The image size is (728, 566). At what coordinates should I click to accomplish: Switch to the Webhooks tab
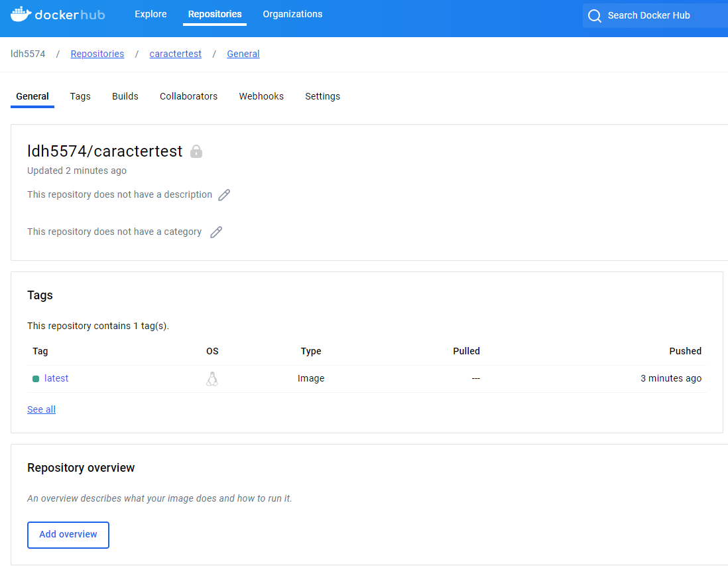[x=261, y=96]
